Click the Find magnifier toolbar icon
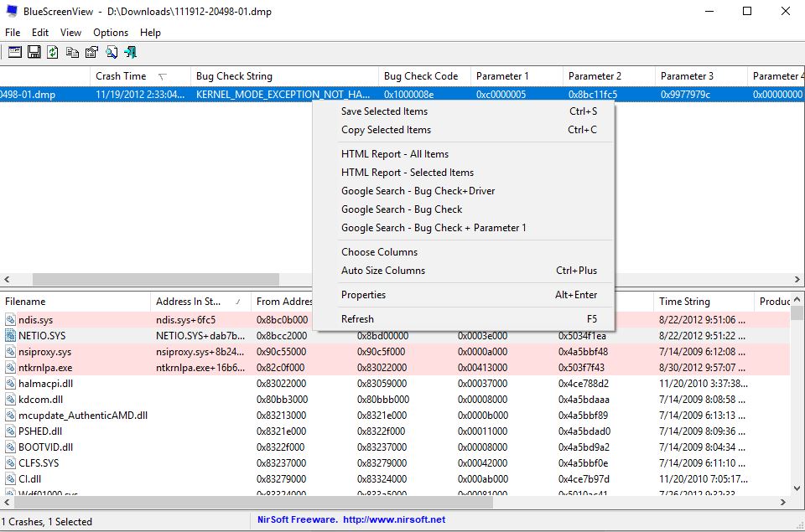Image resolution: width=805 pixels, height=532 pixels. click(112, 52)
